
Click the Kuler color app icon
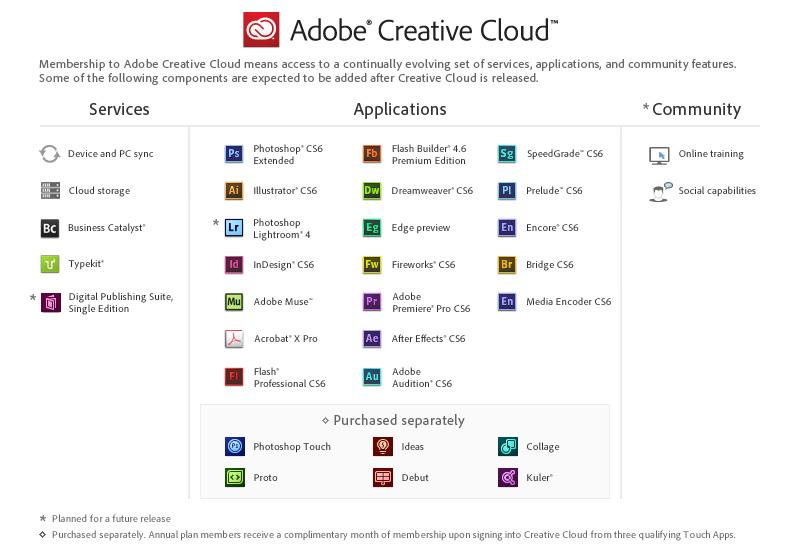[508, 477]
